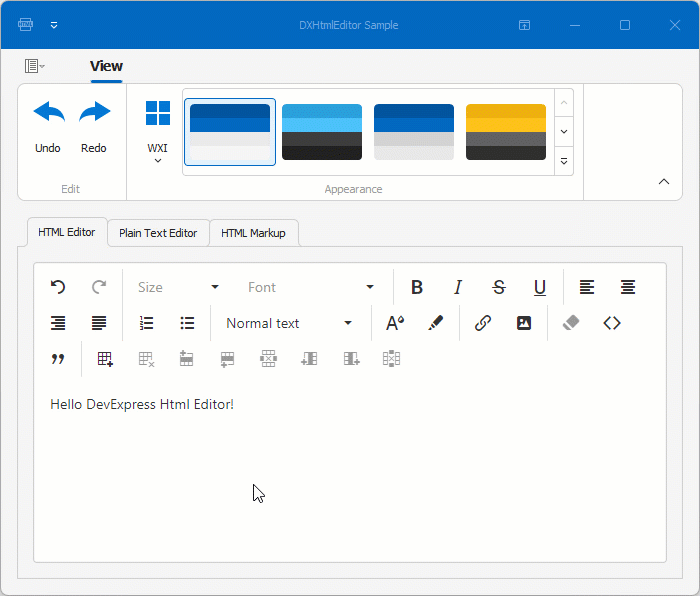Click the delete row icon
The image size is (700, 596).
(x=268, y=358)
